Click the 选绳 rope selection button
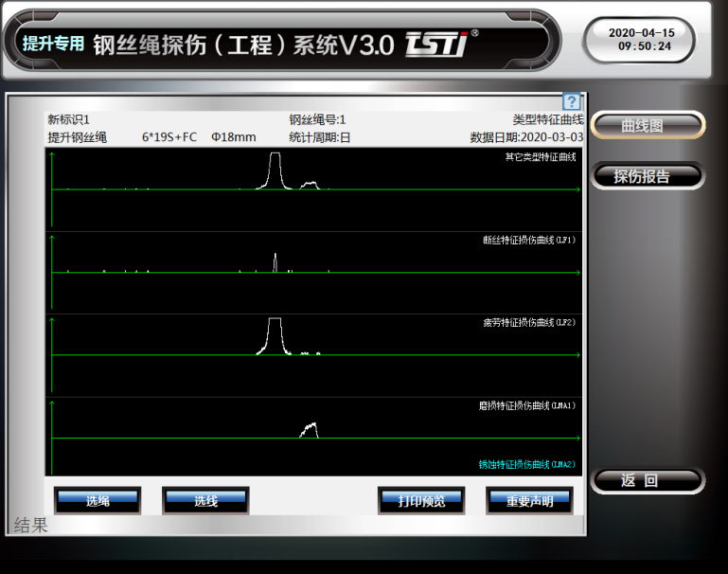Image resolution: width=728 pixels, height=574 pixels. tap(98, 500)
